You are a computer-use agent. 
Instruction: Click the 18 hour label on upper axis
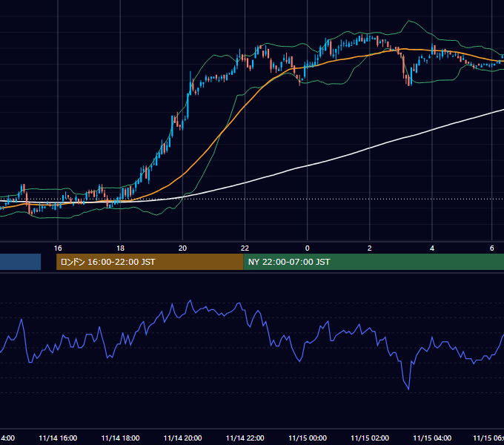point(120,248)
